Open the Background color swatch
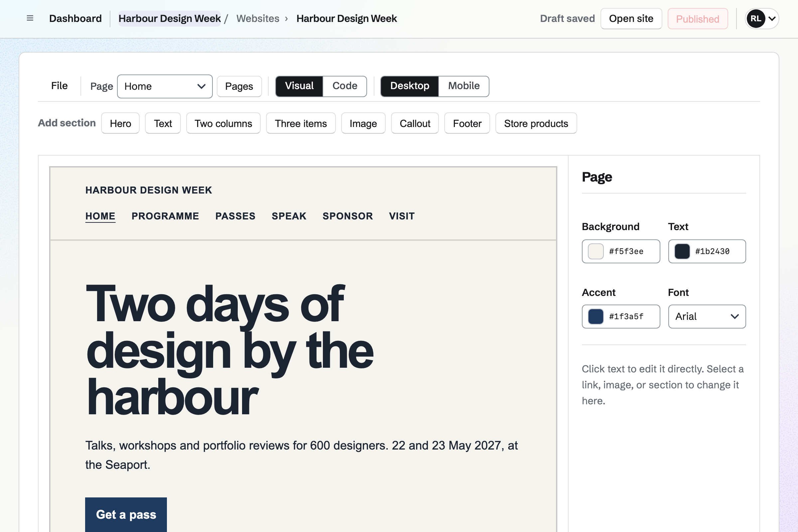Image resolution: width=798 pixels, height=532 pixels. point(596,251)
